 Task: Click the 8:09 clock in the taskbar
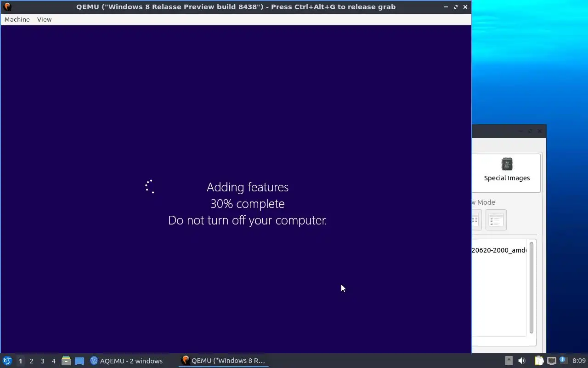(x=579, y=361)
